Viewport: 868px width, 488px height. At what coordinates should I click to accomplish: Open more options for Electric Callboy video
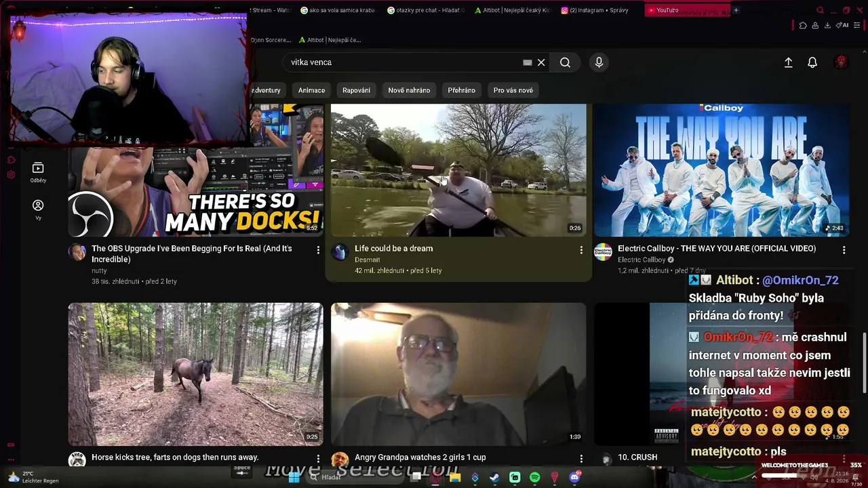[844, 250]
